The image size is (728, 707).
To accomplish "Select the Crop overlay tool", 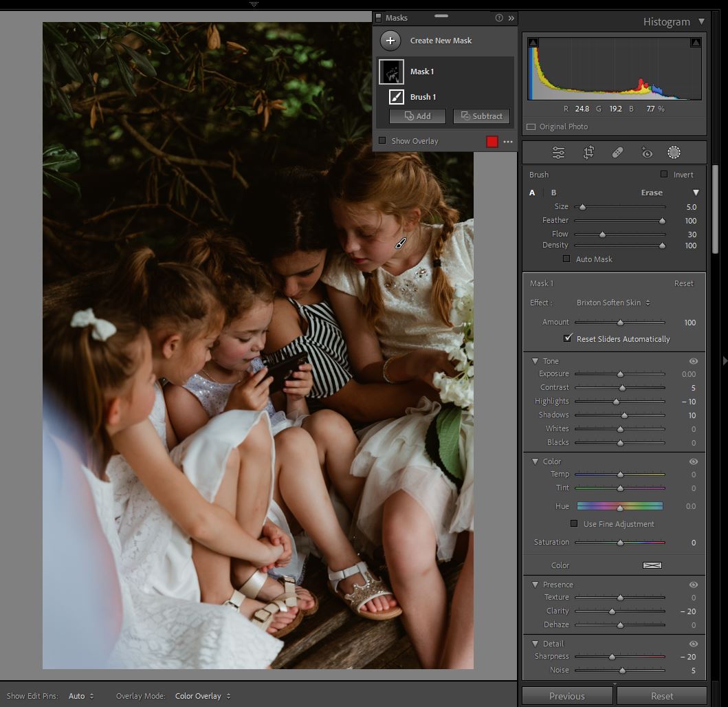I will pyautogui.click(x=588, y=153).
